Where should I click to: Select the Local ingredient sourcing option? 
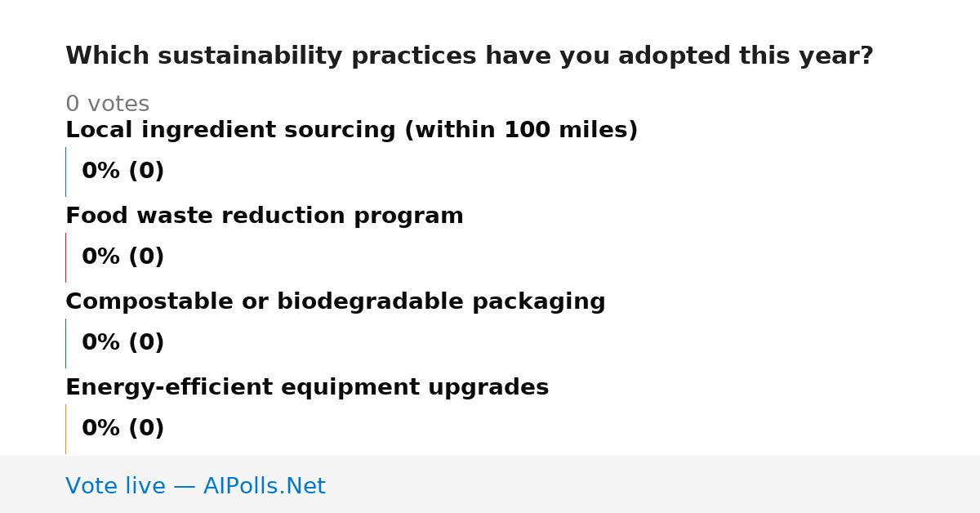click(351, 130)
